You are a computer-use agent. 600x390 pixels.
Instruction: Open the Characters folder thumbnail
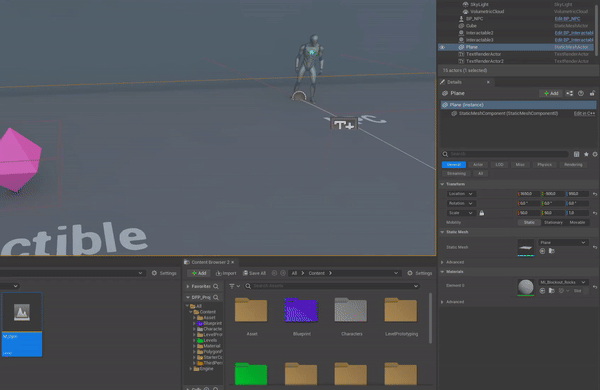click(x=351, y=310)
